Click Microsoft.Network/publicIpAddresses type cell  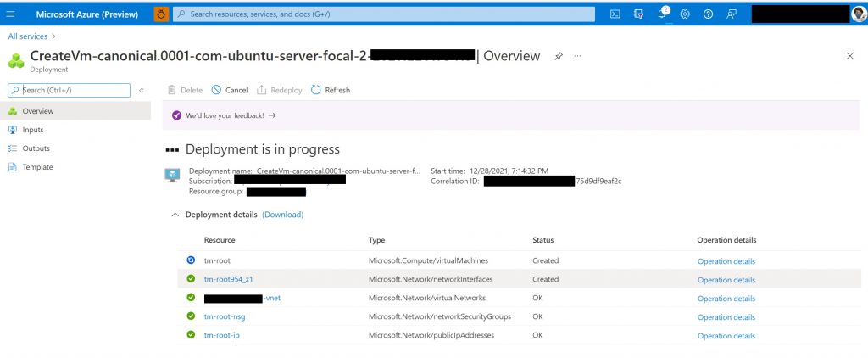(431, 335)
